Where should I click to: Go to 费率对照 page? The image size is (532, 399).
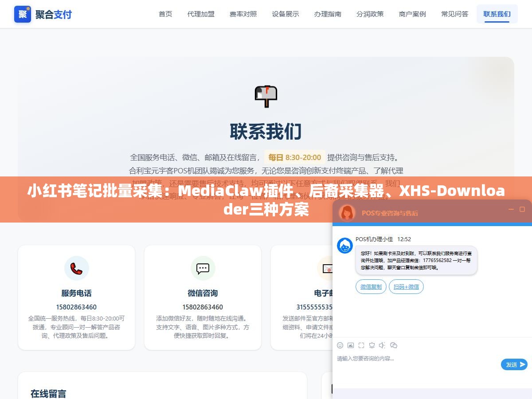pyautogui.click(x=243, y=14)
